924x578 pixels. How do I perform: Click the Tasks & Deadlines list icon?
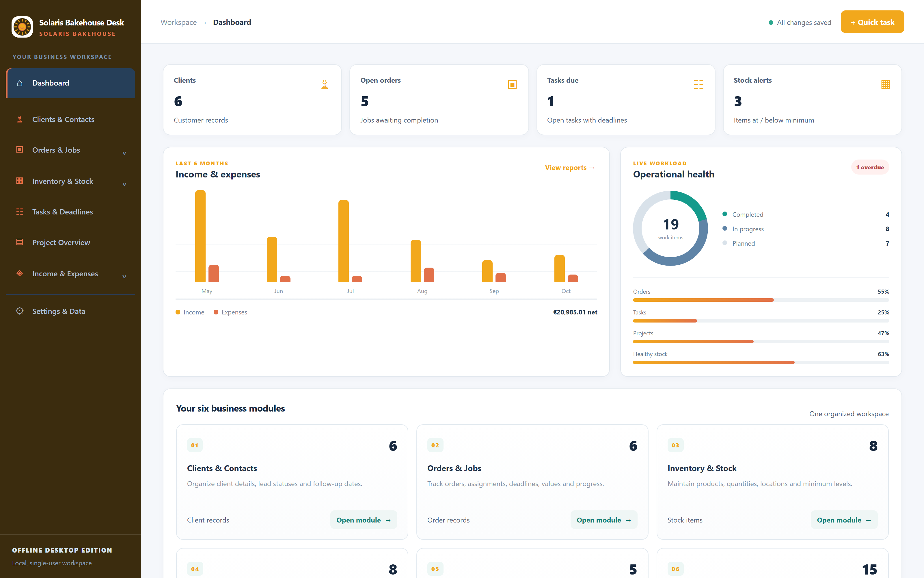[x=20, y=212]
